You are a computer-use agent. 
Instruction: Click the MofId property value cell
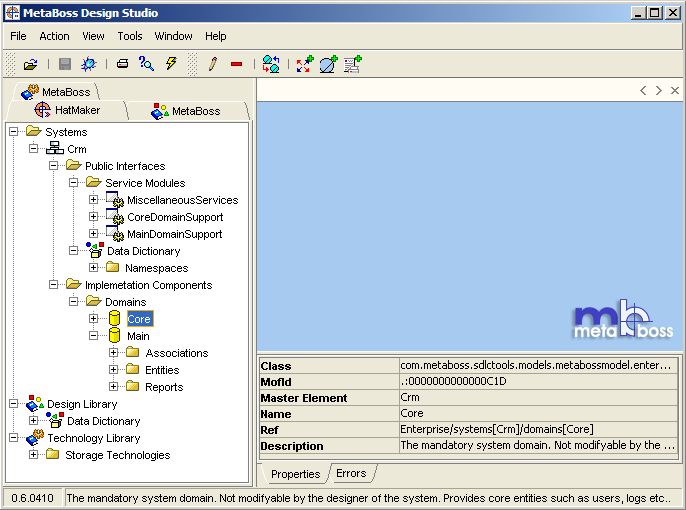pos(539,381)
